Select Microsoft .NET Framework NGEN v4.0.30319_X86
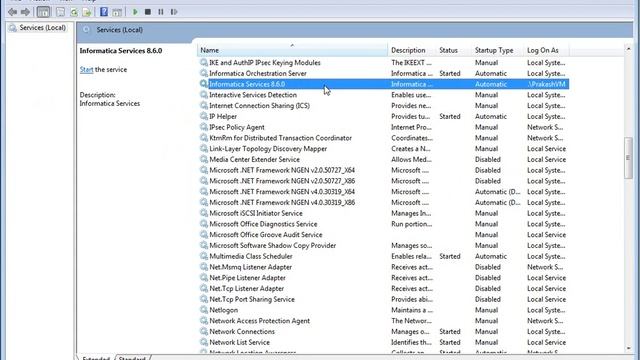 coord(282,202)
